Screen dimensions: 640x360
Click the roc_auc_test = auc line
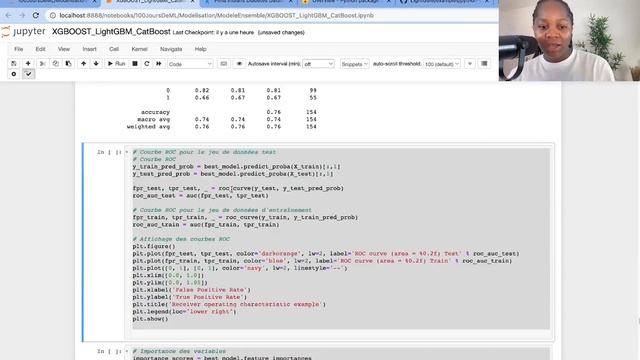(200, 196)
